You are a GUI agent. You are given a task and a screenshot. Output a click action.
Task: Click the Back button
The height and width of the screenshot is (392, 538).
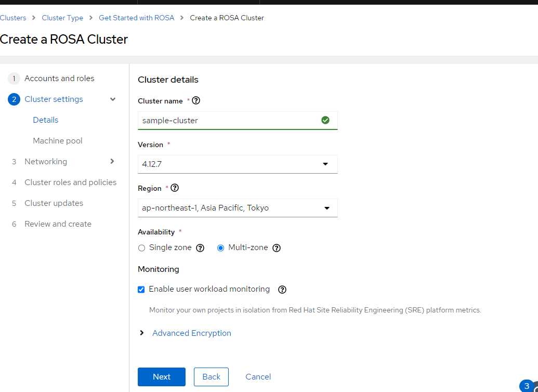(211, 376)
